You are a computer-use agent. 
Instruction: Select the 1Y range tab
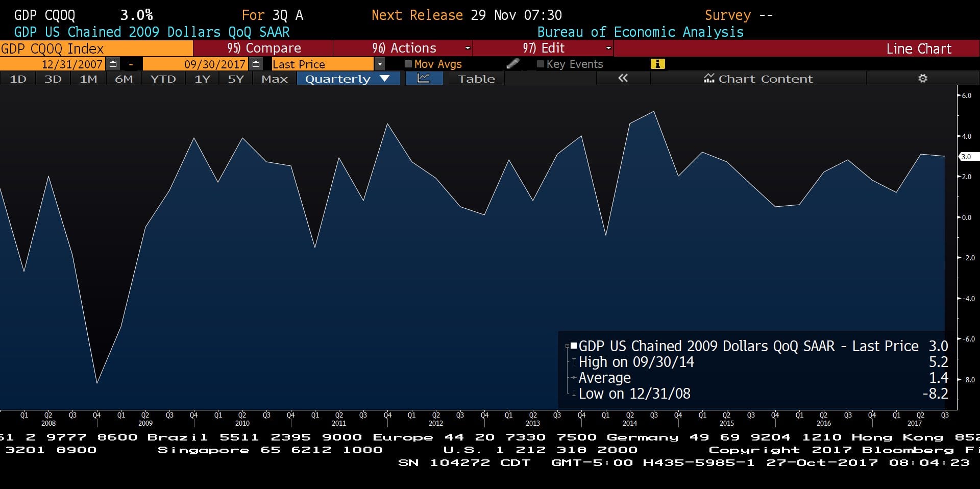(x=202, y=79)
